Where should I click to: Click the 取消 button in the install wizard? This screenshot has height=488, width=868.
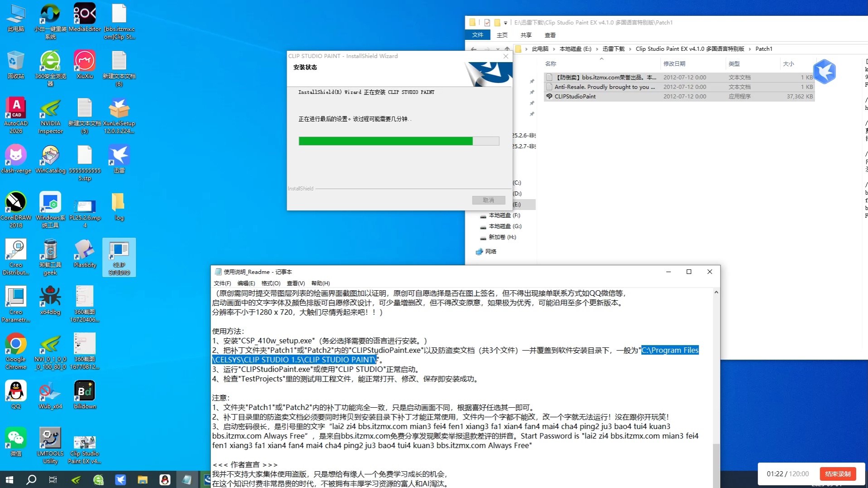click(x=488, y=200)
